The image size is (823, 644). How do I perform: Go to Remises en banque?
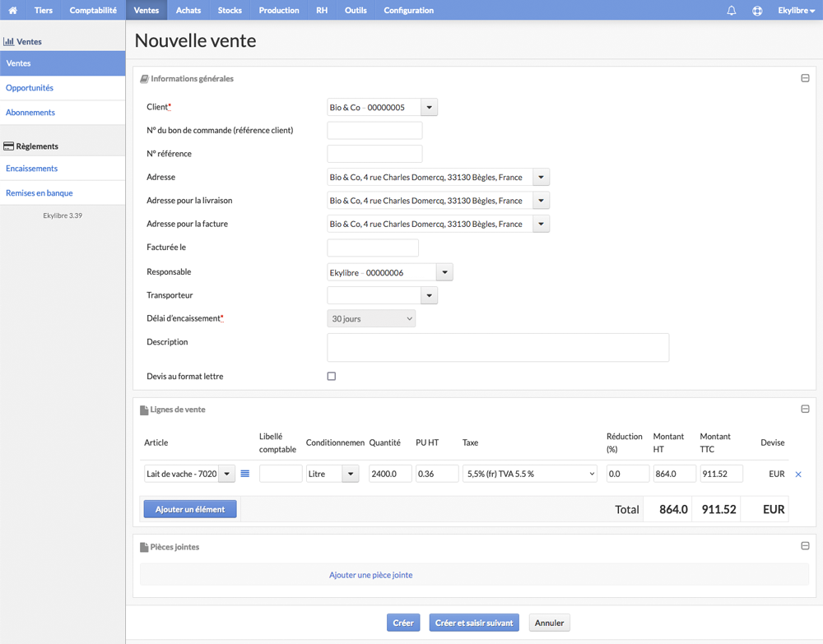(x=63, y=193)
